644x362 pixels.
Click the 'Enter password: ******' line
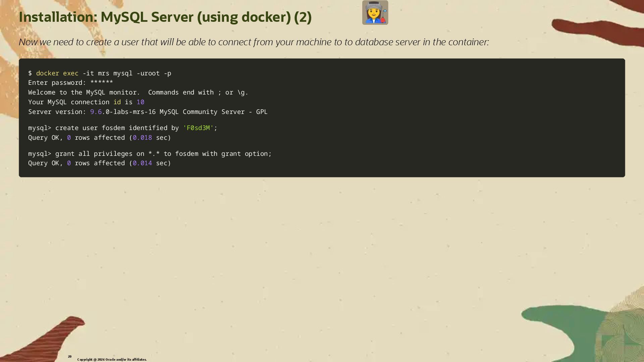(70, 83)
